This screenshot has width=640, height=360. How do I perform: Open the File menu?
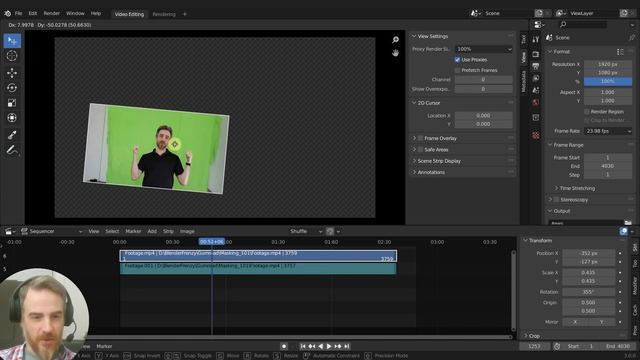click(18, 13)
